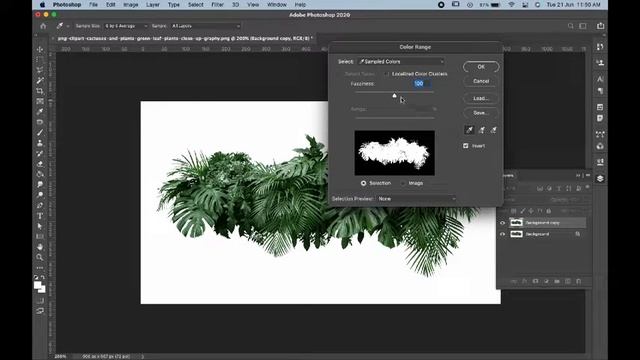Open the Selection Preview dropdown
The height and width of the screenshot is (360, 640).
(x=416, y=199)
